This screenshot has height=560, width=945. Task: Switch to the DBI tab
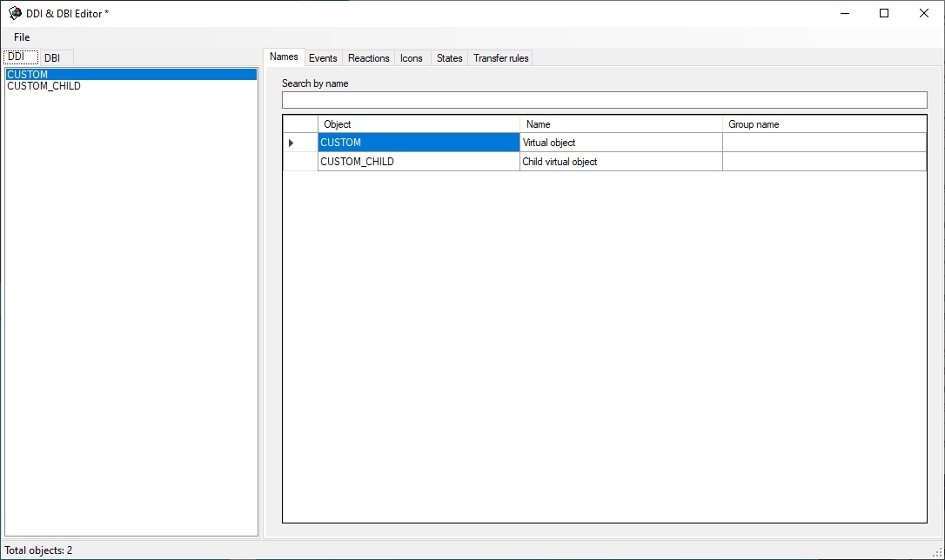(52, 58)
